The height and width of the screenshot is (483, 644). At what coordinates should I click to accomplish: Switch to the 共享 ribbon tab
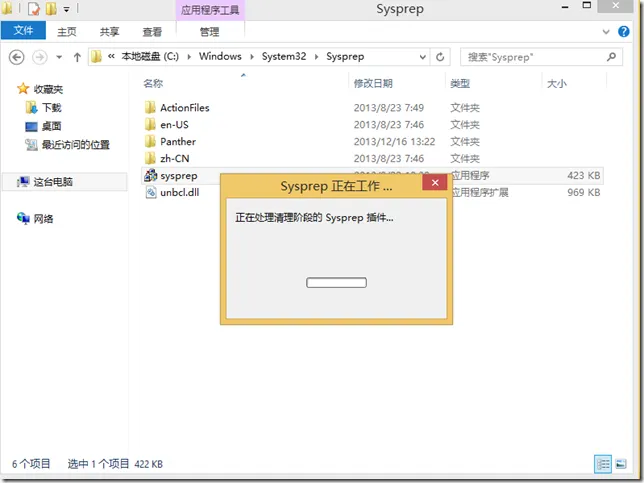pyautogui.click(x=109, y=32)
